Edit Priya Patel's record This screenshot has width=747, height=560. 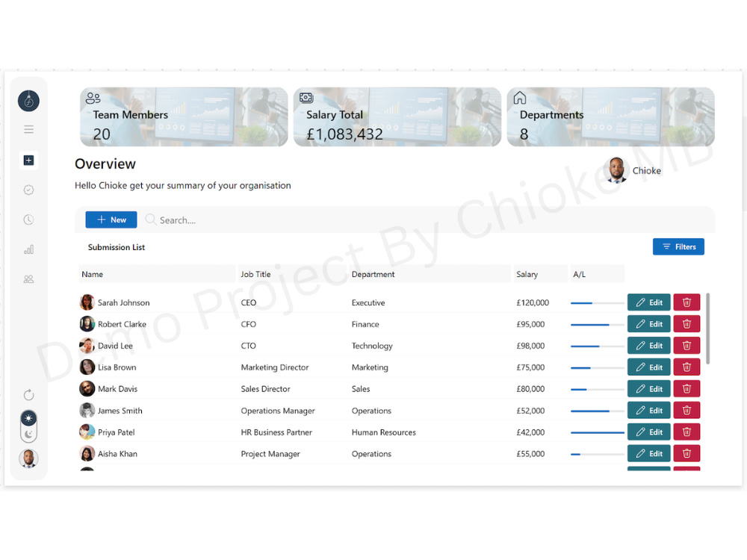648,432
